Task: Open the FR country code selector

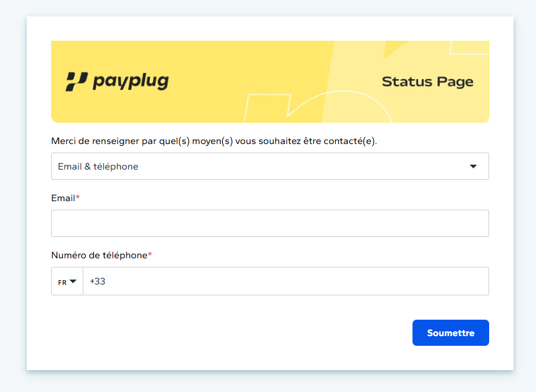Action: (67, 281)
